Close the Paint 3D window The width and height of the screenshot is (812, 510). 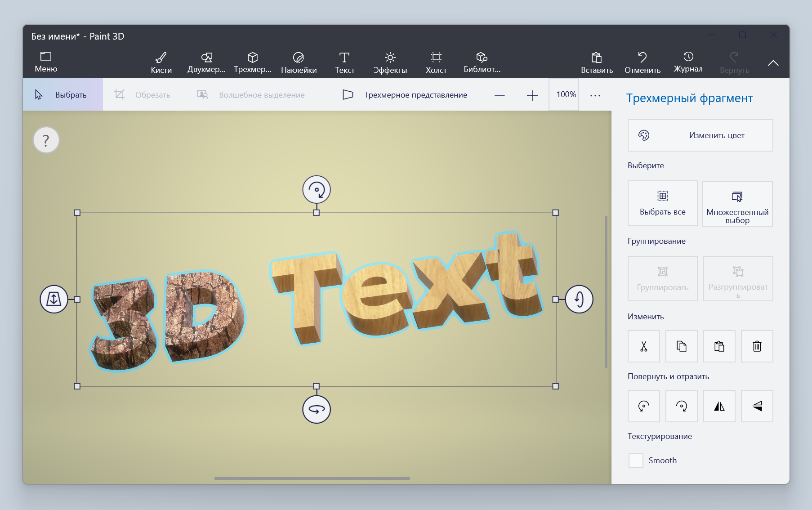[773, 35]
